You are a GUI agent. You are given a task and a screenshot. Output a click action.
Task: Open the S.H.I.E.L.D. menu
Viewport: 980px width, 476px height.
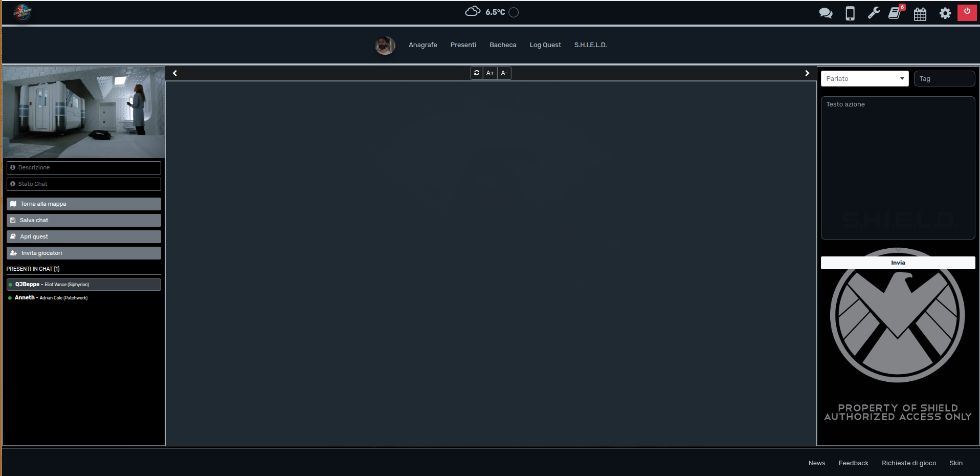point(591,45)
